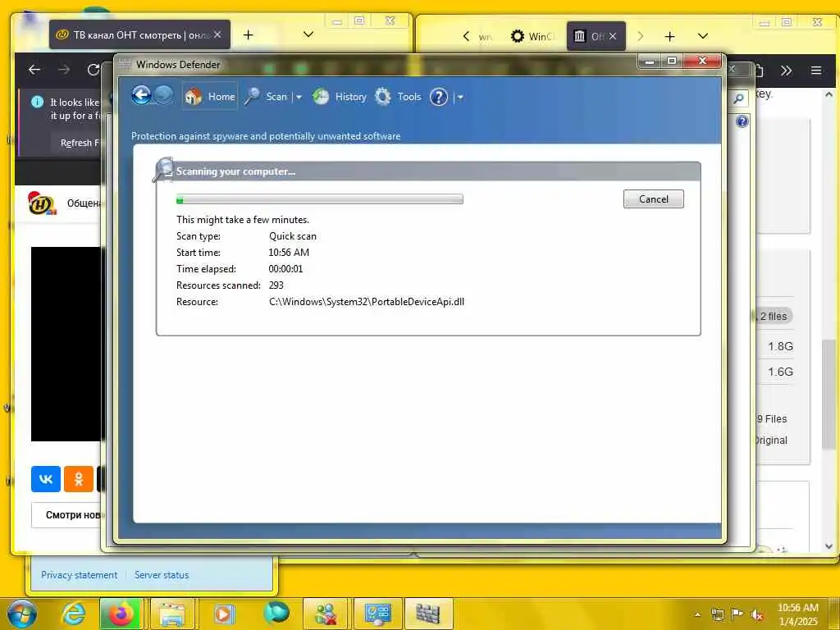Click the 1.6G file size entry
Screen dimensions: 840x630
click(781, 372)
